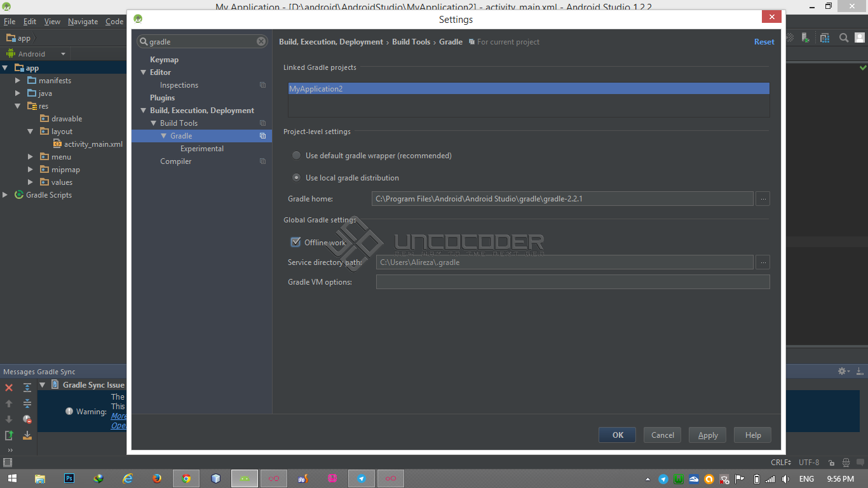The height and width of the screenshot is (488, 868).
Task: Collapse the Gradle Sync Issue node
Action: click(43, 385)
